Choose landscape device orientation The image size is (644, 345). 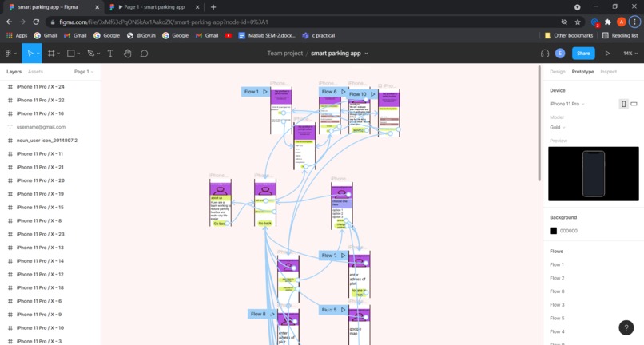[634, 104]
